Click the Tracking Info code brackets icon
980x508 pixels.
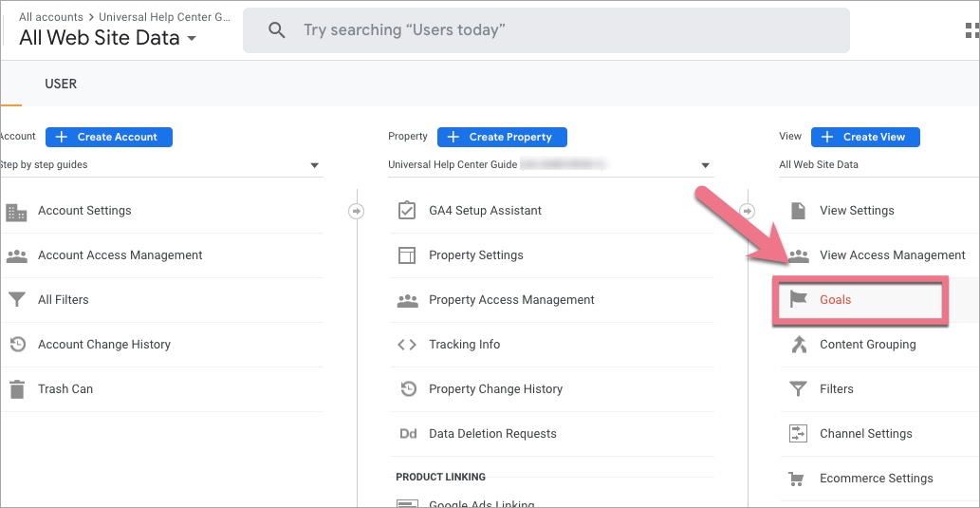point(407,345)
